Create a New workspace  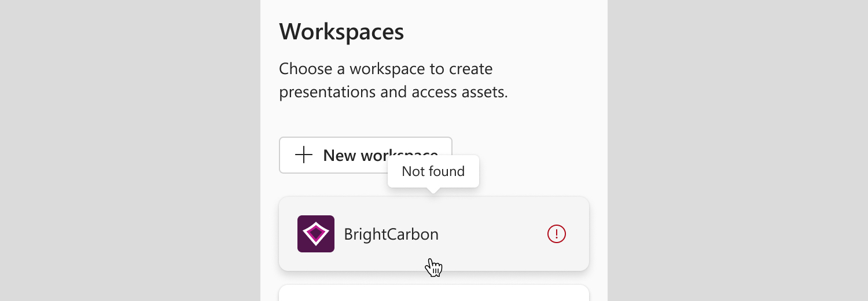coord(365,155)
